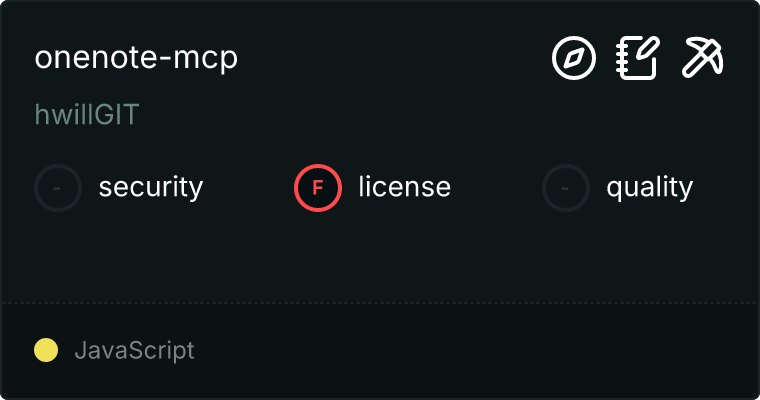Click the empty security score circle
The height and width of the screenshot is (400, 760).
58,188
